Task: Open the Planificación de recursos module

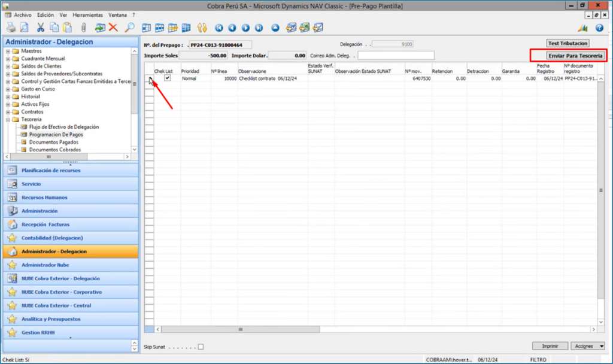Action: (71, 171)
